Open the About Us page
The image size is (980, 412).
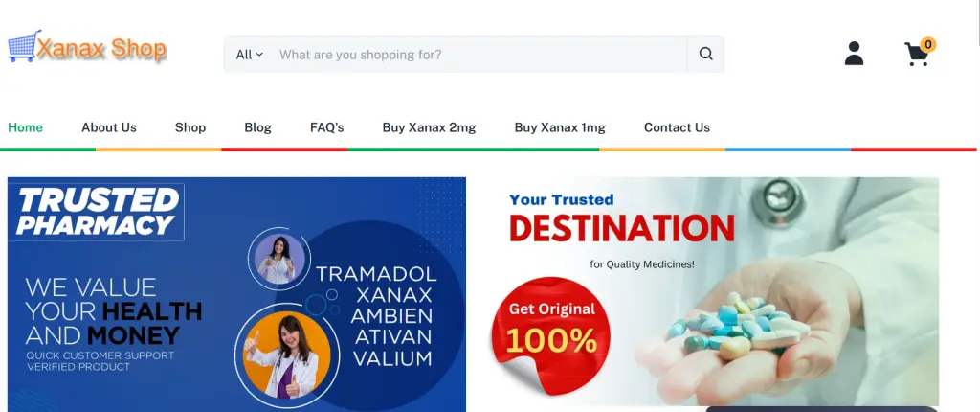tap(109, 127)
